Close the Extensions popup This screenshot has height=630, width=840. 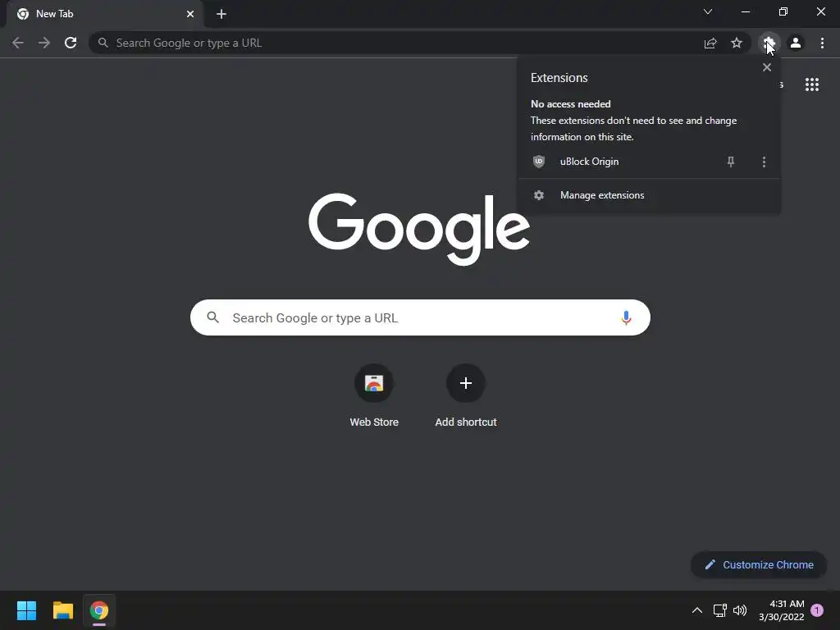click(x=767, y=67)
